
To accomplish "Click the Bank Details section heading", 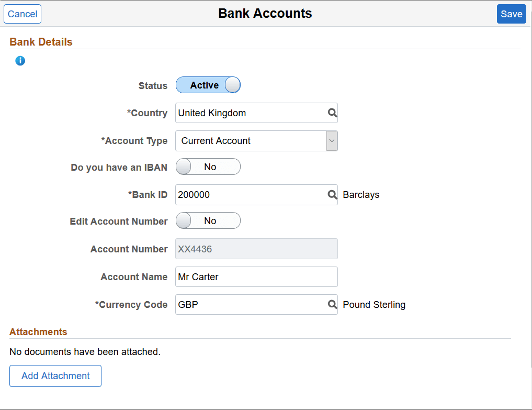I will click(x=41, y=41).
